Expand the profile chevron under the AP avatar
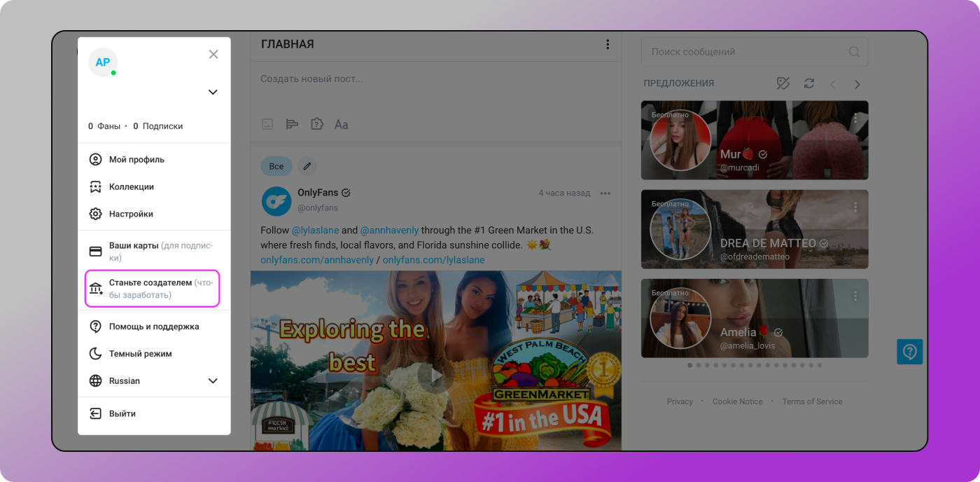Screen dimensions: 980x482 point(212,92)
